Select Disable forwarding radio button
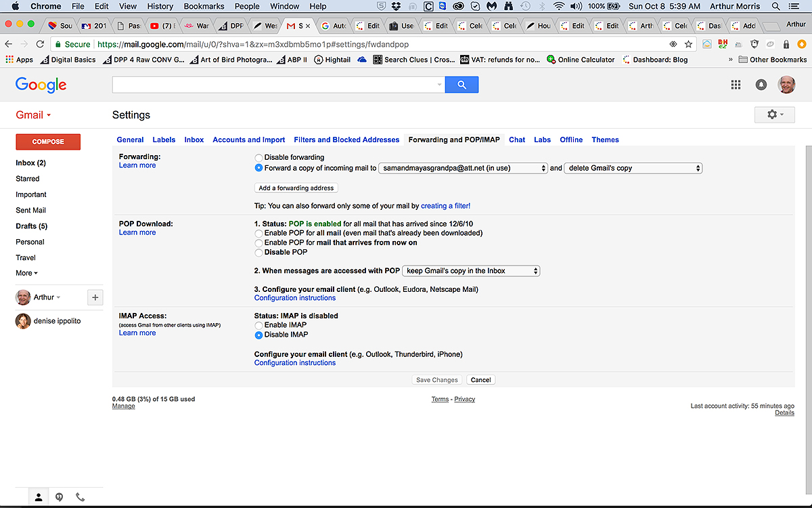The height and width of the screenshot is (508, 812). (258, 158)
